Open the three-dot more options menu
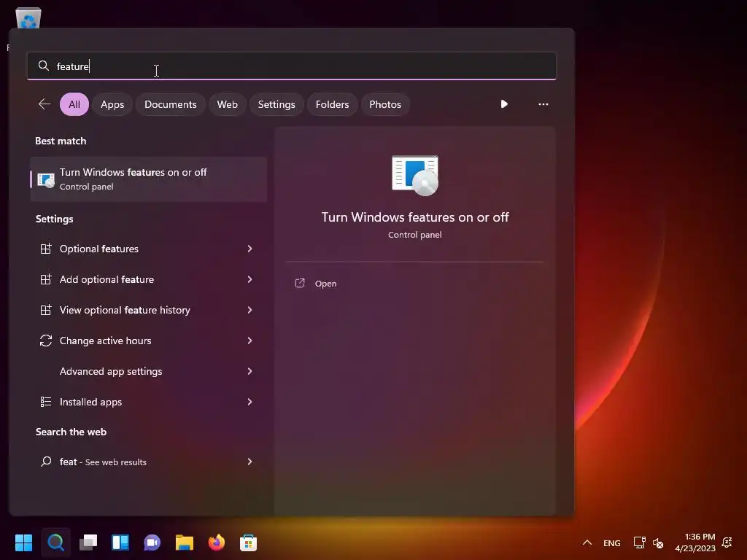This screenshot has width=747, height=560. click(543, 104)
